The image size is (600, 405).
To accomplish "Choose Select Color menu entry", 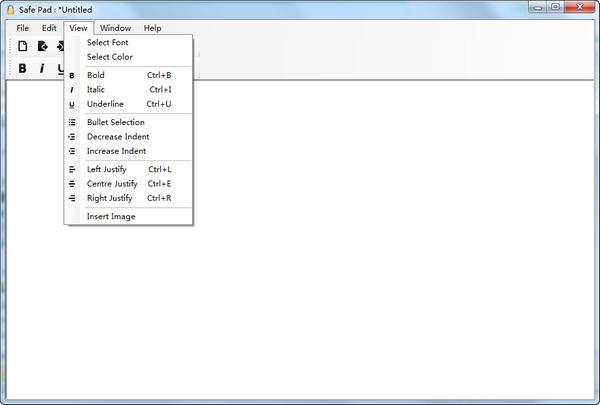I will click(x=129, y=57).
